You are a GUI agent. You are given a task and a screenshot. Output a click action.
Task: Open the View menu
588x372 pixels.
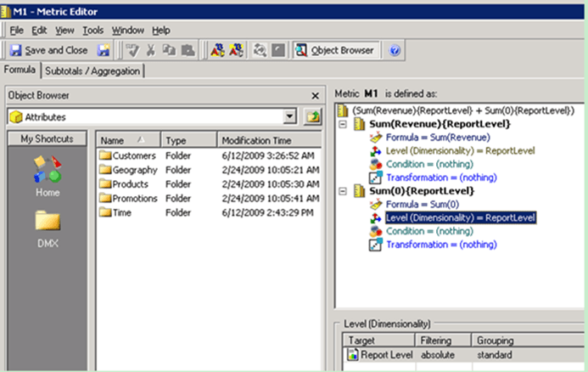(64, 31)
